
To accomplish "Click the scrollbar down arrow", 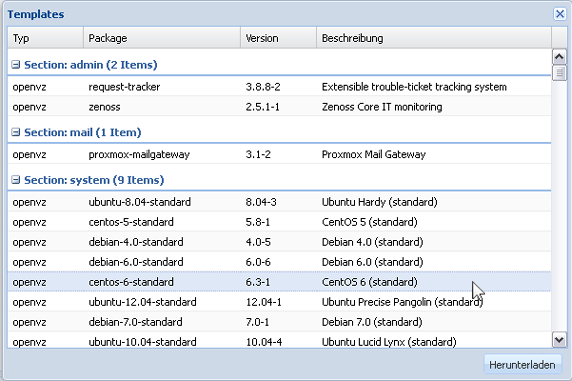I will pos(559,340).
